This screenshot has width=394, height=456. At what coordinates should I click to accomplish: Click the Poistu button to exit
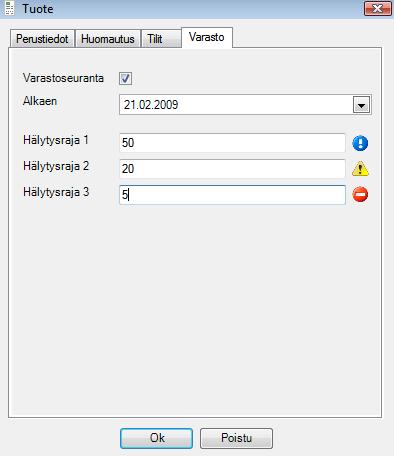(x=236, y=438)
